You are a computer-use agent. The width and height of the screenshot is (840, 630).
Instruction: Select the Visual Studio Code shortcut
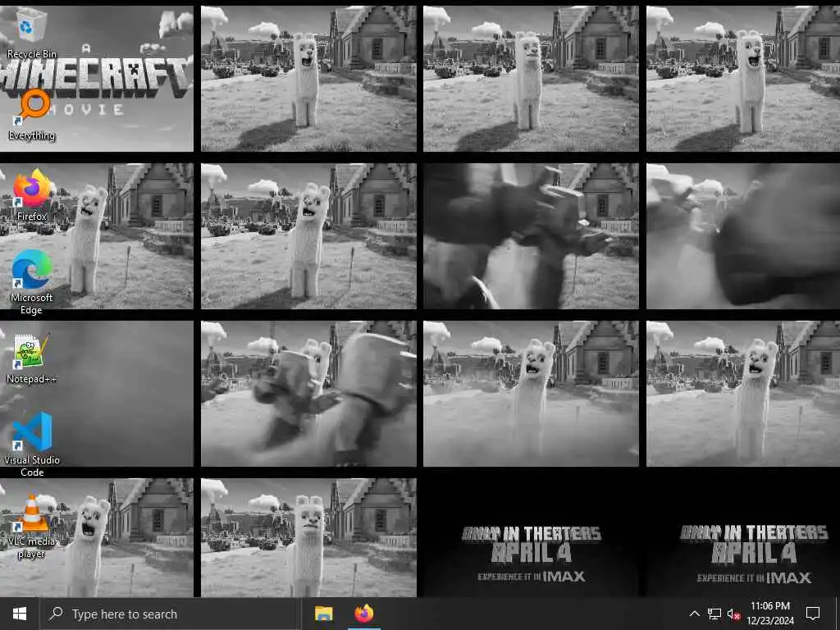32,444
